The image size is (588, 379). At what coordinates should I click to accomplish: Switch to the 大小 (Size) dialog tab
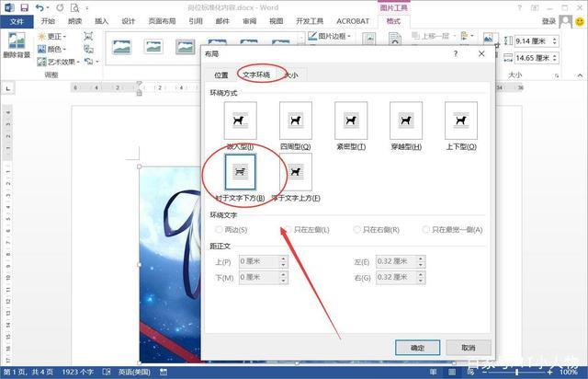pyautogui.click(x=292, y=75)
